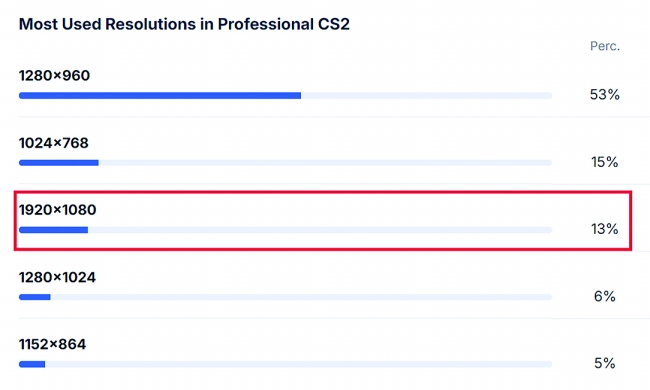Click the 1152×864 resolution label
Image resolution: width=650 pixels, height=390 pixels.
click(x=52, y=344)
